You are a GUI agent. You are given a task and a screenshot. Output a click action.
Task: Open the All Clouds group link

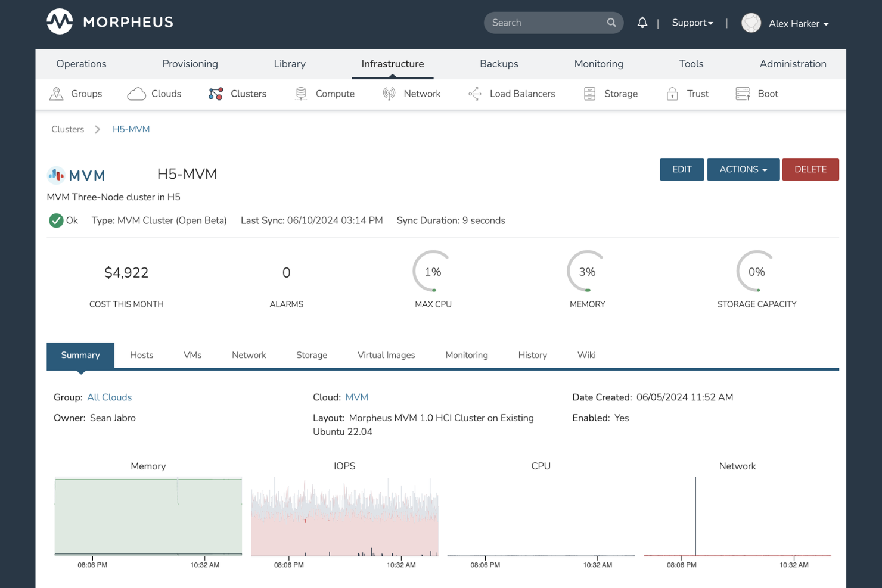(110, 397)
